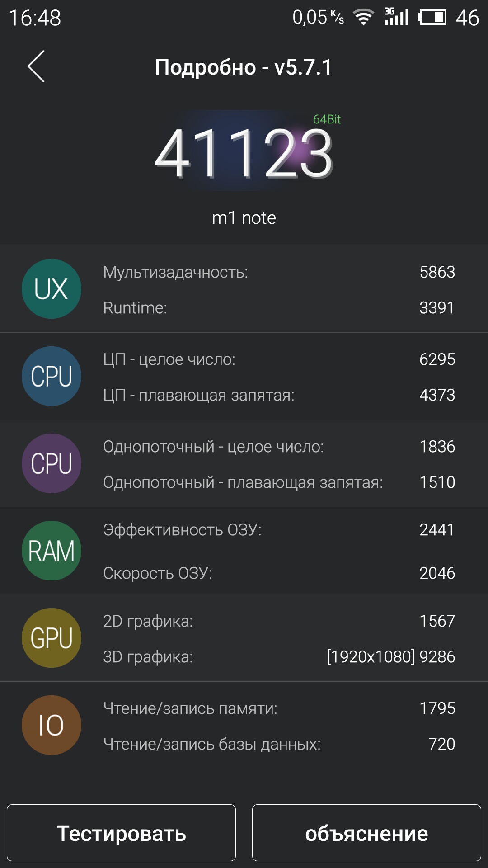Open the объяснение explanation button
The width and height of the screenshot is (488, 868).
[x=366, y=833]
